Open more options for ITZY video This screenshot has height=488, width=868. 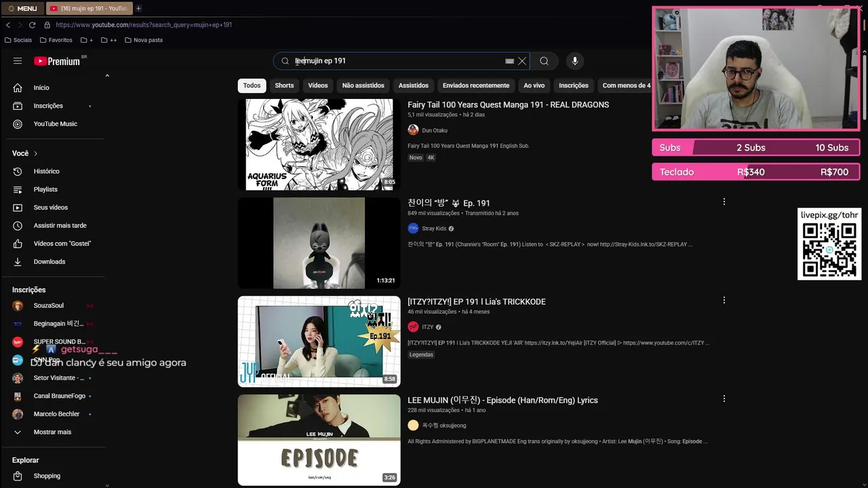[x=724, y=300]
